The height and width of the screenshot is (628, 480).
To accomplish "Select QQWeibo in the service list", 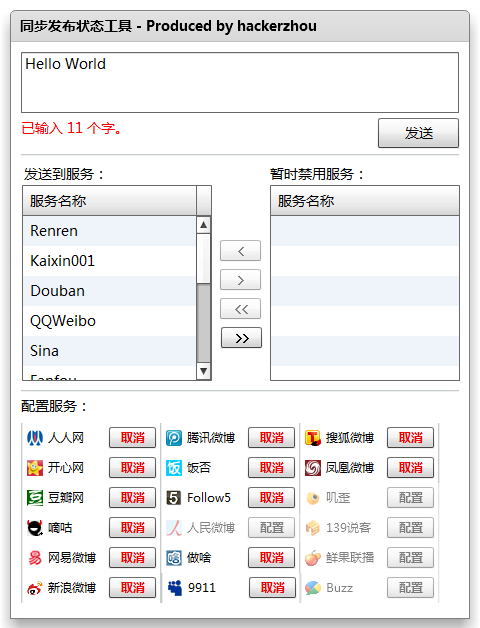I will click(x=109, y=321).
